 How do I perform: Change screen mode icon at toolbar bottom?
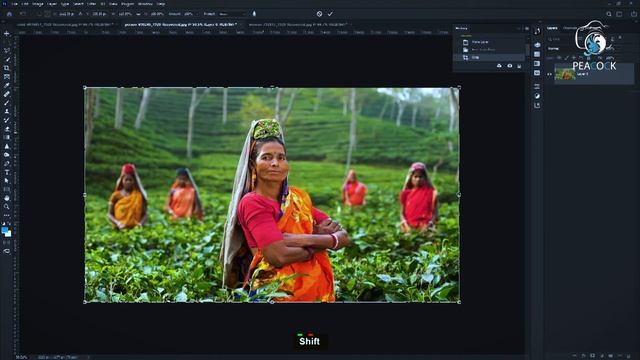point(7,251)
